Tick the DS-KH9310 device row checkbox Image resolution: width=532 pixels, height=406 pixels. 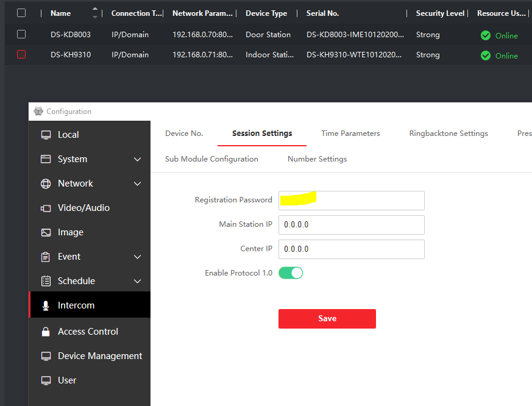tap(21, 55)
